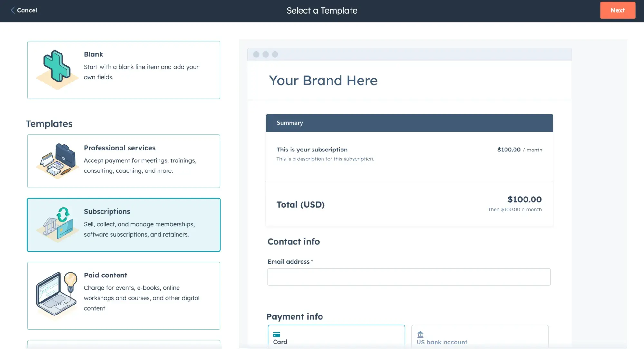Click the Your Brand Here heading
Screen dimensions: 644x349
pos(323,81)
